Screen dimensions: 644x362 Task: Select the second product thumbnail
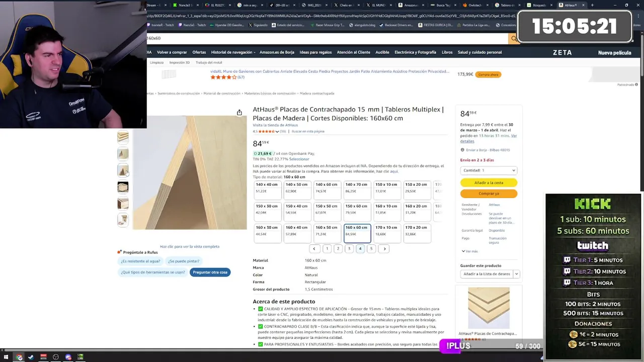pos(123,154)
